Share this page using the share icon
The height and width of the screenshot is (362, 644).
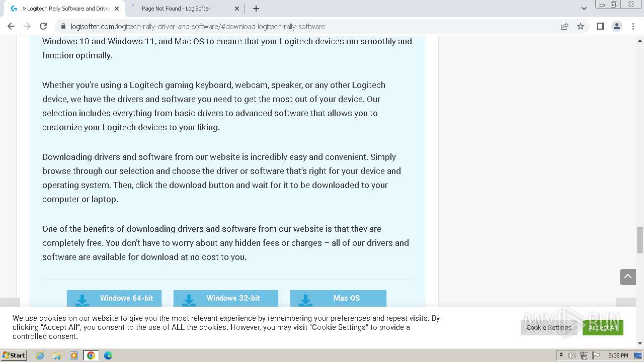[x=565, y=26]
